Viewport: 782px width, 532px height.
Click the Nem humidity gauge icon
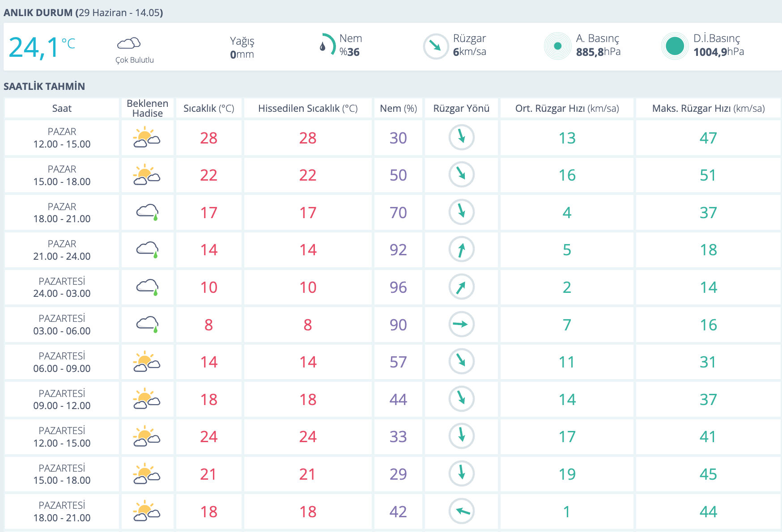coord(327,45)
